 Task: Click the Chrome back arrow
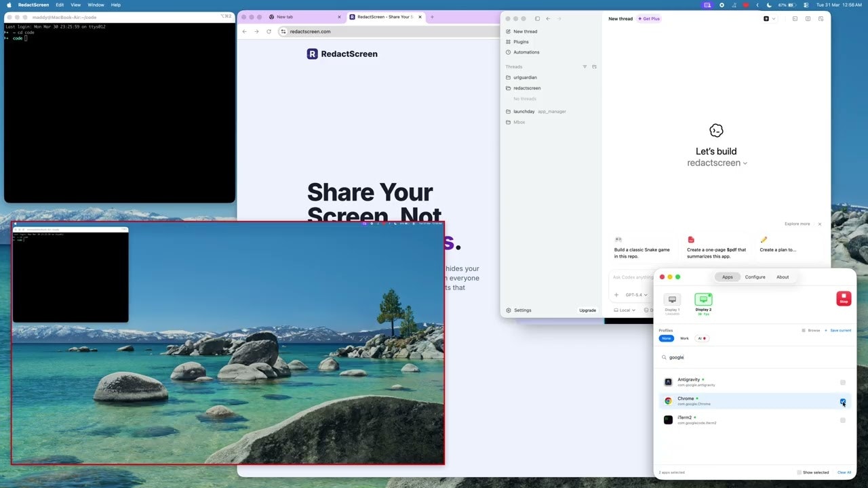point(245,31)
